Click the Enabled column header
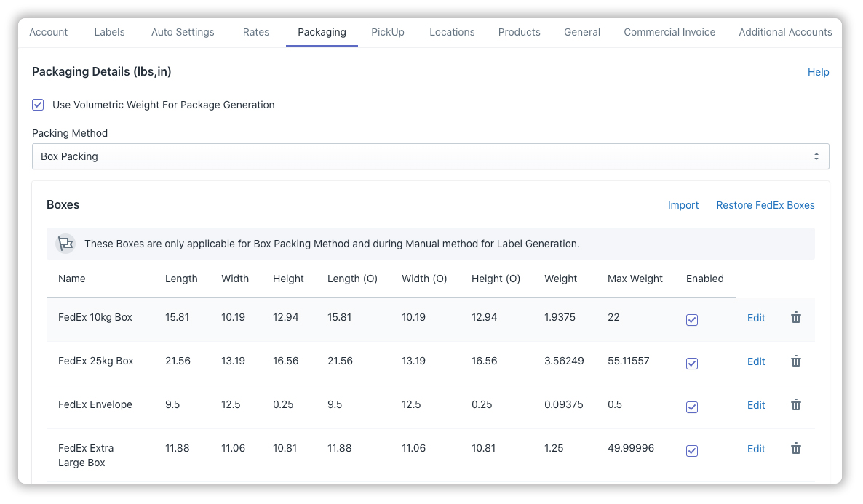Screen dimensions: 863x504 tap(704, 279)
